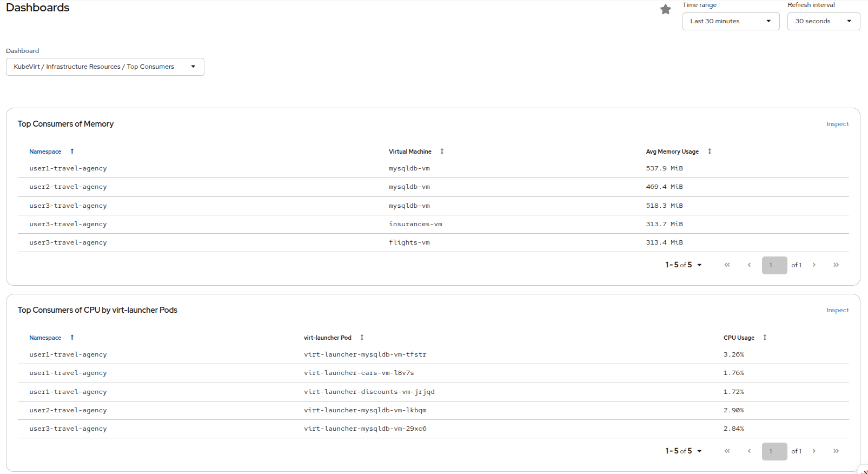Viewport: 868px width, 474px height.
Task: Expand the Dashboard selector dropdown
Action: [105, 67]
